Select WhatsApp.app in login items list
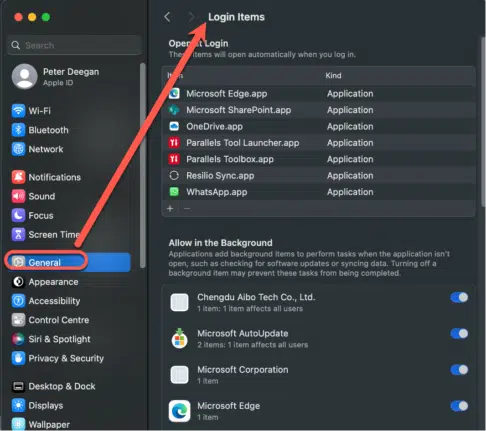Screen dimensions: 486x431 point(318,192)
